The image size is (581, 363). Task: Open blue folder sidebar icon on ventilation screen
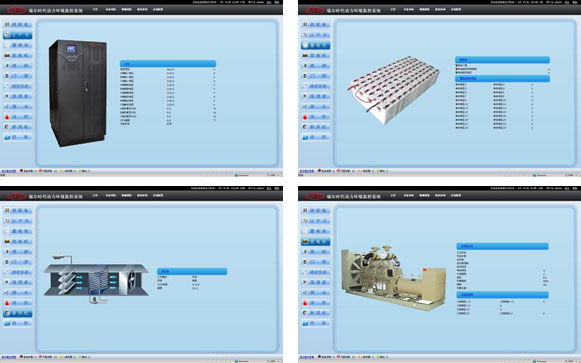tap(18, 323)
